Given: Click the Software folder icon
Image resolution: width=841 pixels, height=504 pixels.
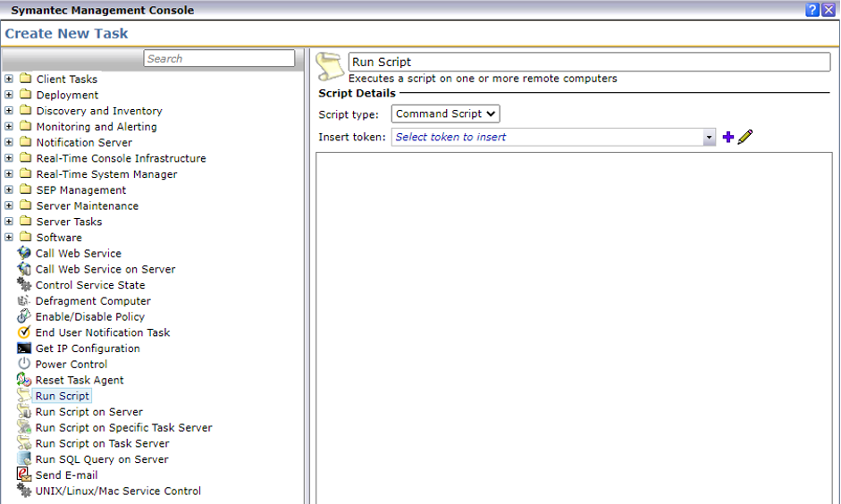Looking at the screenshot, I should [x=25, y=237].
